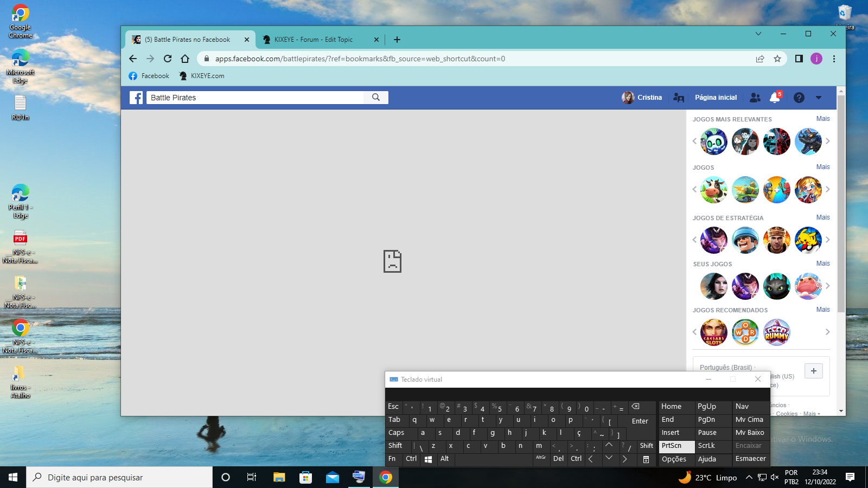Show next games in Jogos de Estratégia
The image size is (868, 488).
point(828,240)
